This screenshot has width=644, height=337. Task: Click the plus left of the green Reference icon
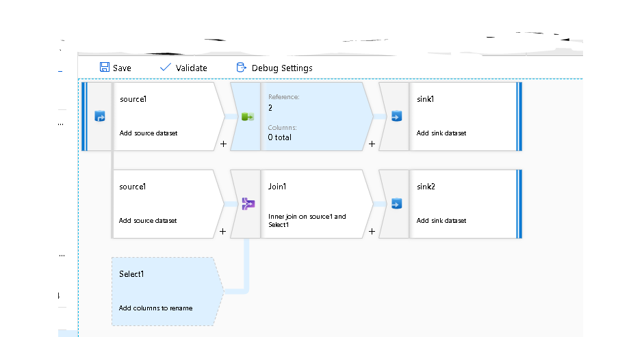pos(223,144)
